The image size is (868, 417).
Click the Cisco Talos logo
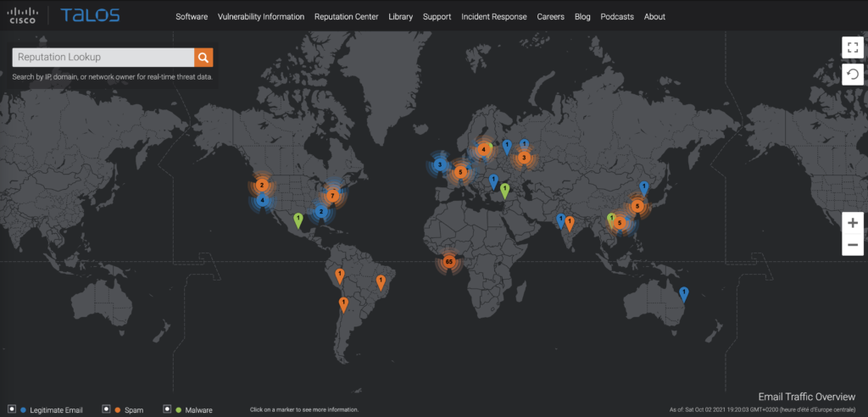click(64, 15)
